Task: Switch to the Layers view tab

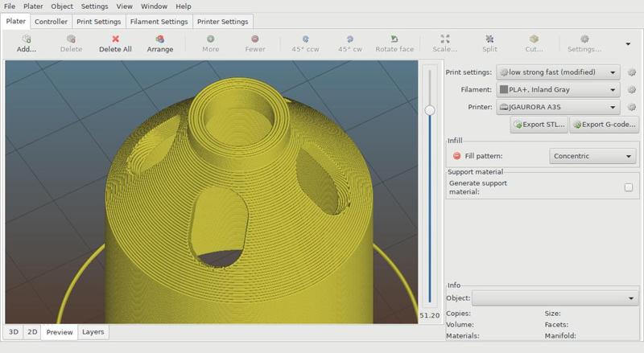Action: pos(93,331)
